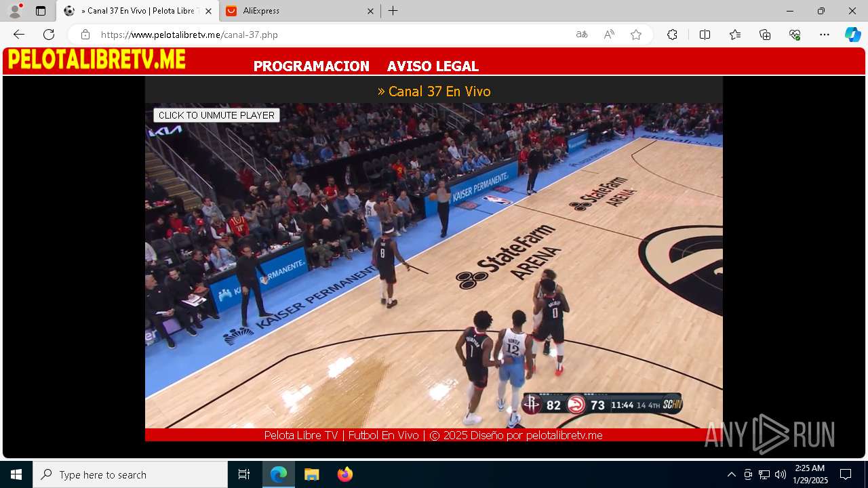The image size is (868, 488).
Task: Click the CLICK TO UNMUTE PLAYER button
Action: tap(216, 115)
